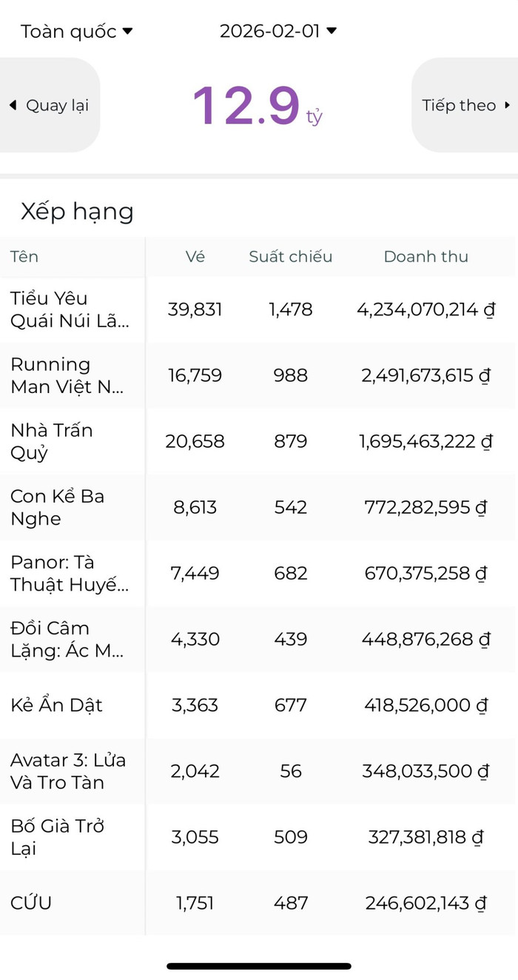Open the 2026-02-01 date dropdown
Viewport: 518px width, 980px height.
coord(277,31)
